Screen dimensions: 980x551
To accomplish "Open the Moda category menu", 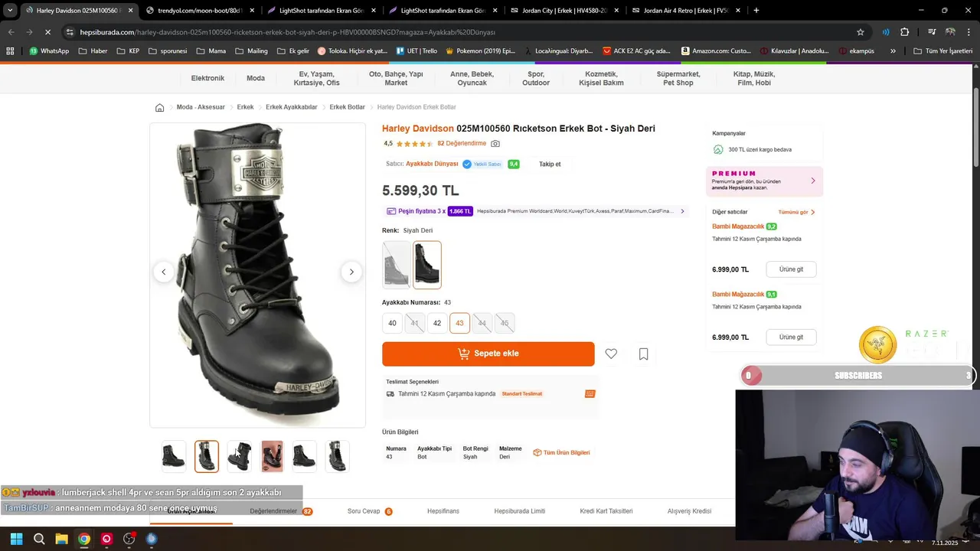I will [x=256, y=78].
